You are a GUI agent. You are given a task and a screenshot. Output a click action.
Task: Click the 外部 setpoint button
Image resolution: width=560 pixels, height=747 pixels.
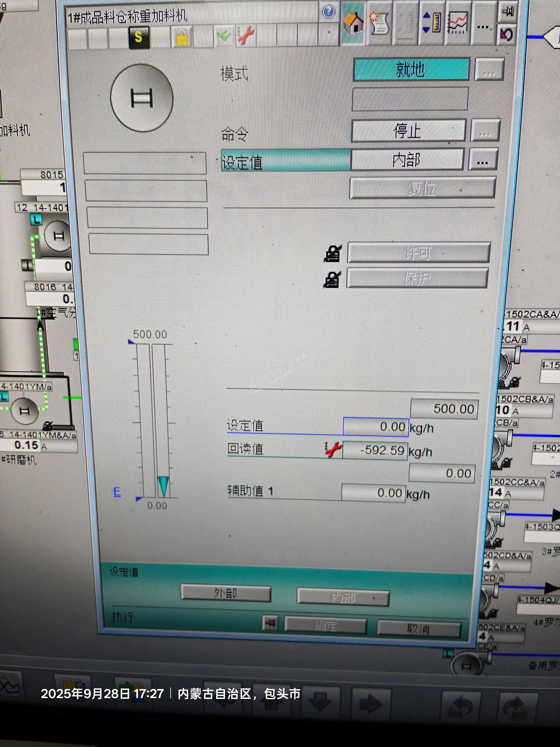226,594
